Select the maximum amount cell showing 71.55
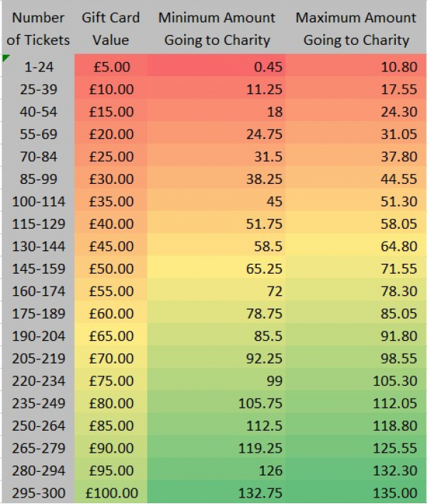The height and width of the screenshot is (504, 428). (356, 267)
